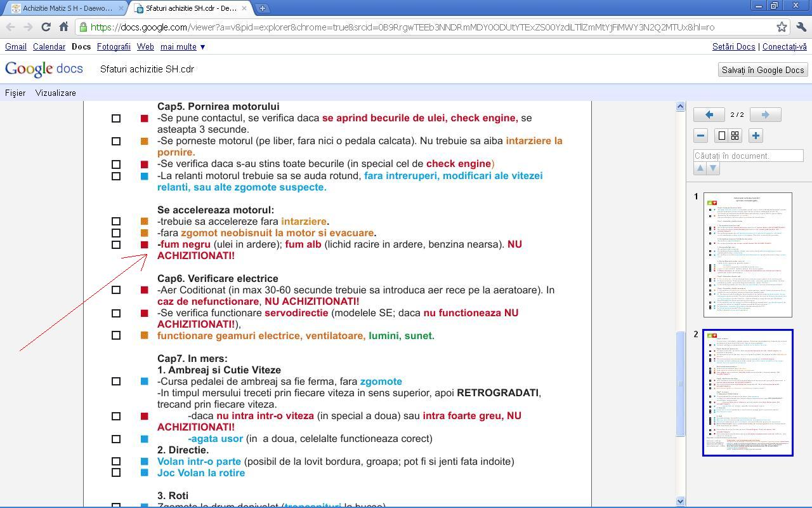Switch to single page view
Viewport: 812px width, 508px height.
coord(721,135)
